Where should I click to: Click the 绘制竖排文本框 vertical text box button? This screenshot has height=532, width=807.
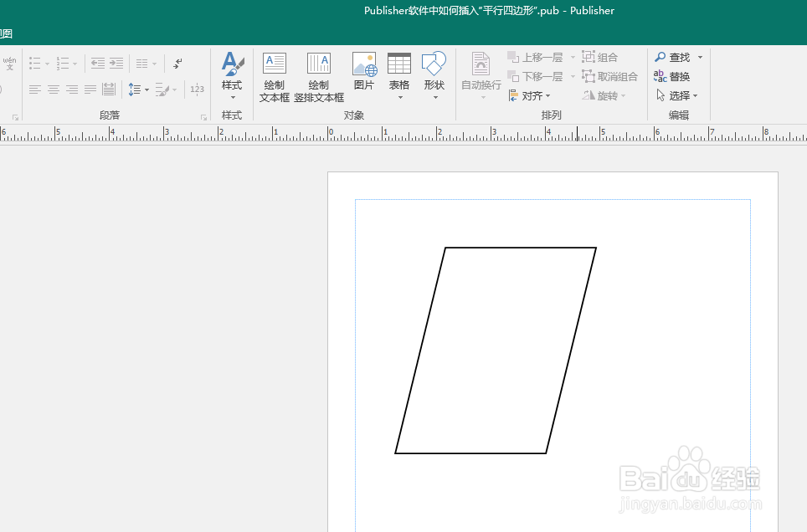319,77
